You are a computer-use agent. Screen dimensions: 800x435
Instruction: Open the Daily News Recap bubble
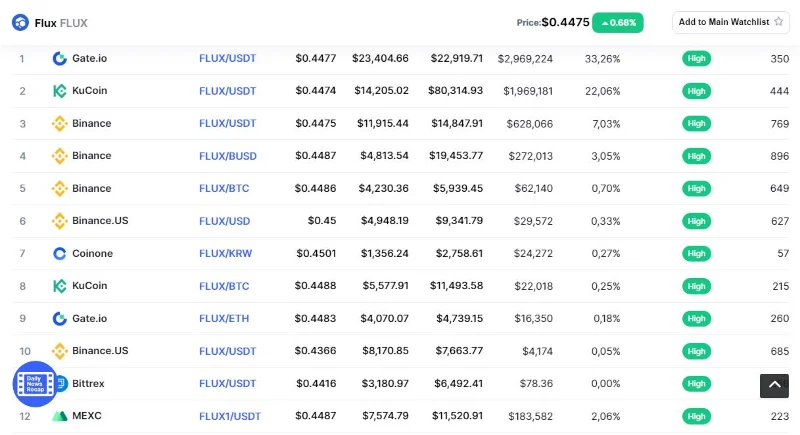click(35, 383)
